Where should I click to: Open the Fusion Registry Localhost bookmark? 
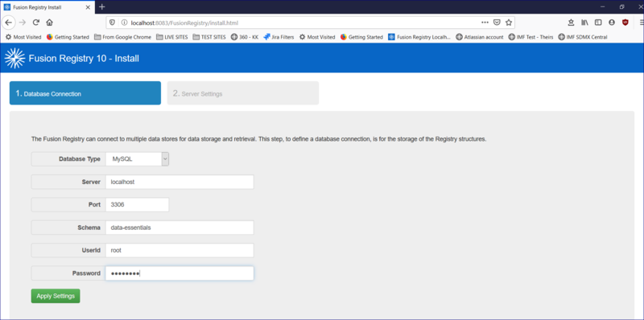pyautogui.click(x=419, y=37)
